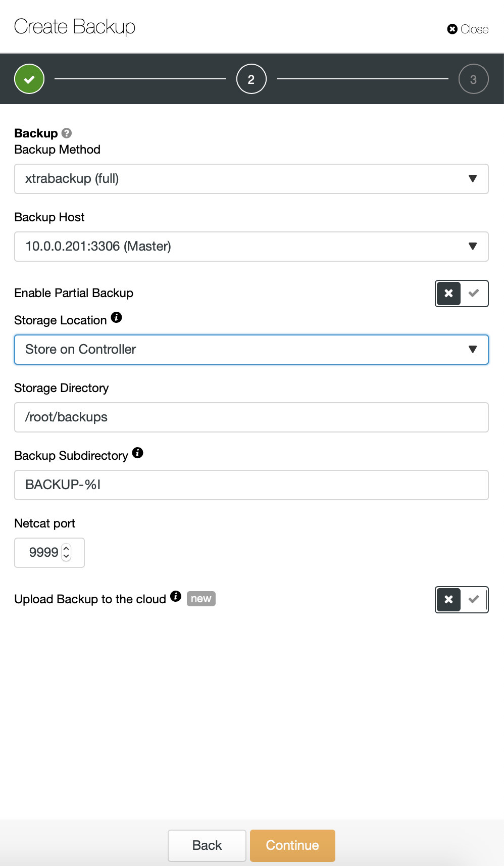Close the Create Backup dialog
This screenshot has height=866, width=504.
pyautogui.click(x=468, y=29)
